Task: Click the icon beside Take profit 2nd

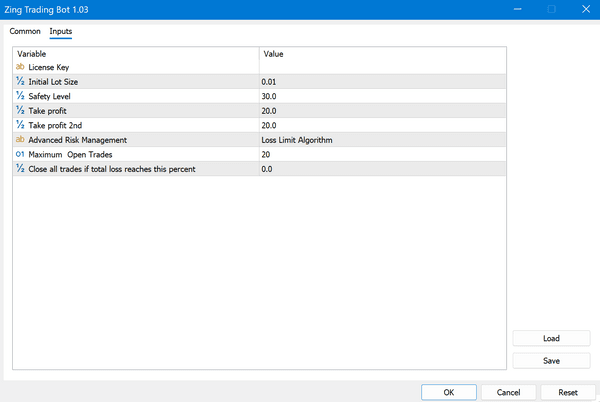Action: pos(21,125)
